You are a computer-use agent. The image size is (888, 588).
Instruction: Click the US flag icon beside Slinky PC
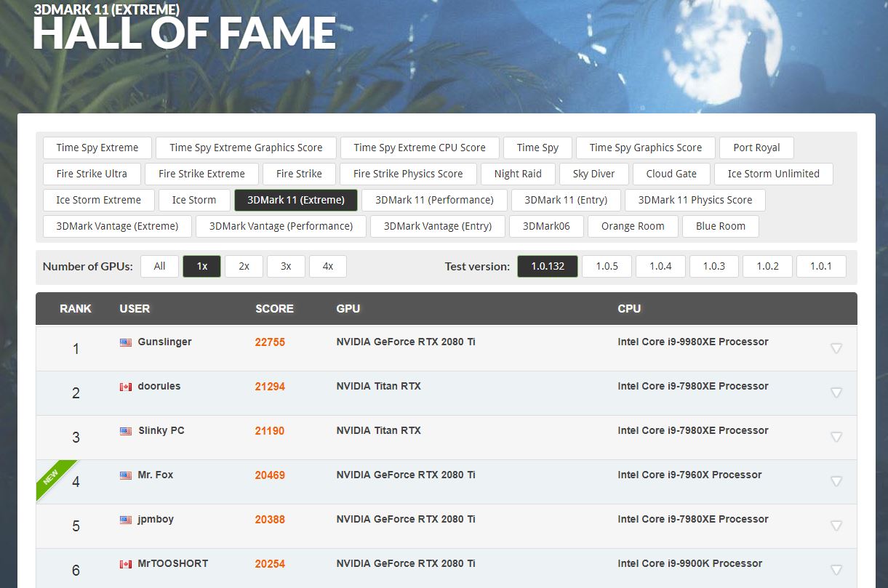pyautogui.click(x=126, y=431)
